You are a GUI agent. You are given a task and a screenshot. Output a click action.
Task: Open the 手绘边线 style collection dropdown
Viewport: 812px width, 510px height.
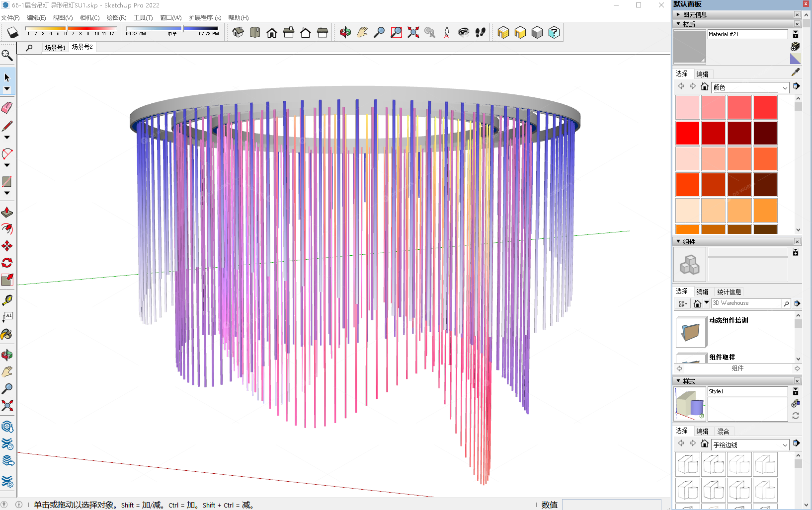(x=750, y=444)
